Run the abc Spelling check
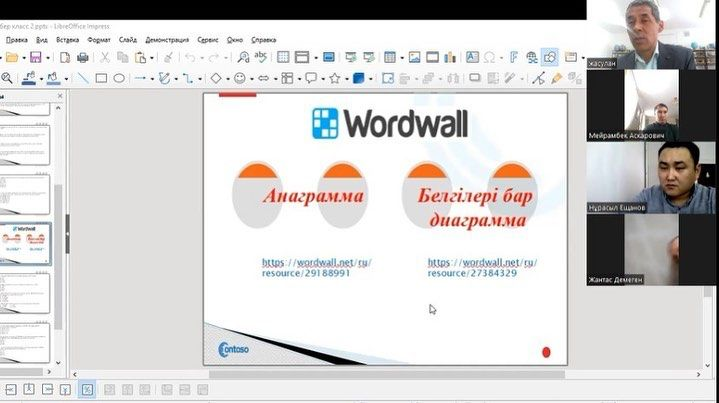This screenshot has height=403, width=719. (260, 57)
